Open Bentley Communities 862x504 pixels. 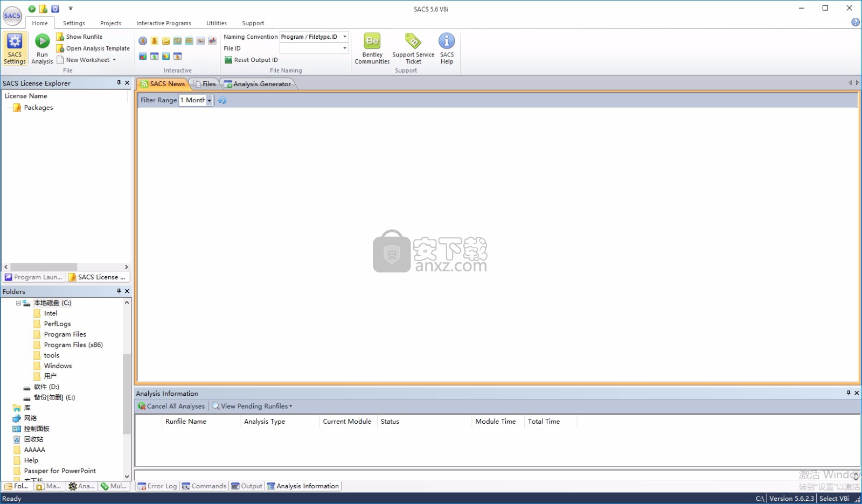[372, 48]
